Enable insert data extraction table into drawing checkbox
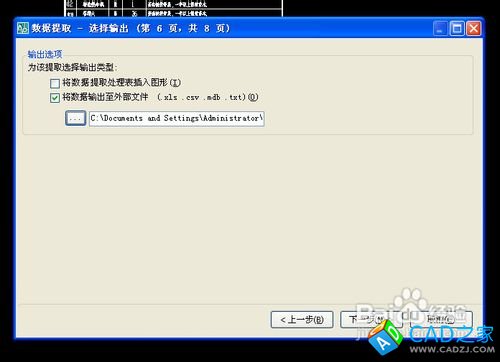The width and height of the screenshot is (500, 362). [55, 83]
